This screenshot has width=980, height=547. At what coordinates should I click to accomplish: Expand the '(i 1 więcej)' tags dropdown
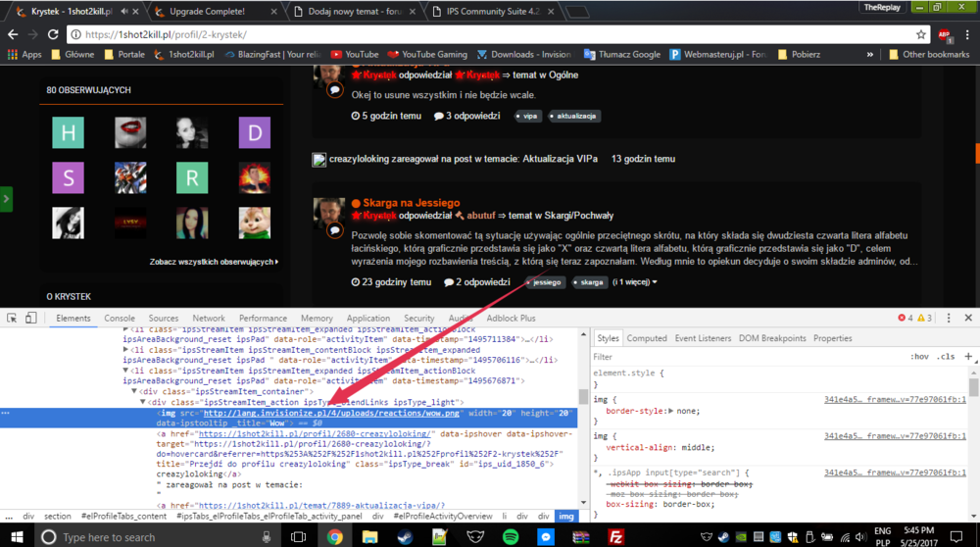click(635, 282)
